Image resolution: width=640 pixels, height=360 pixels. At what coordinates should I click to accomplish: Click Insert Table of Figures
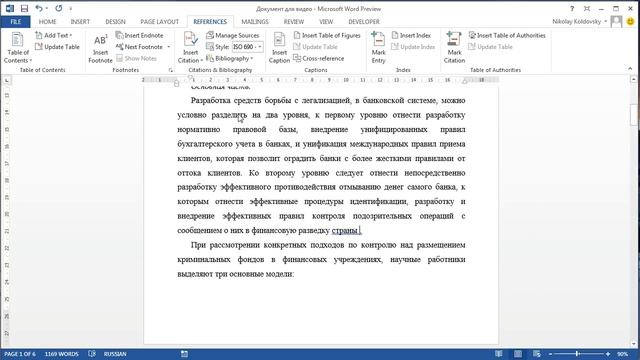[x=327, y=36]
